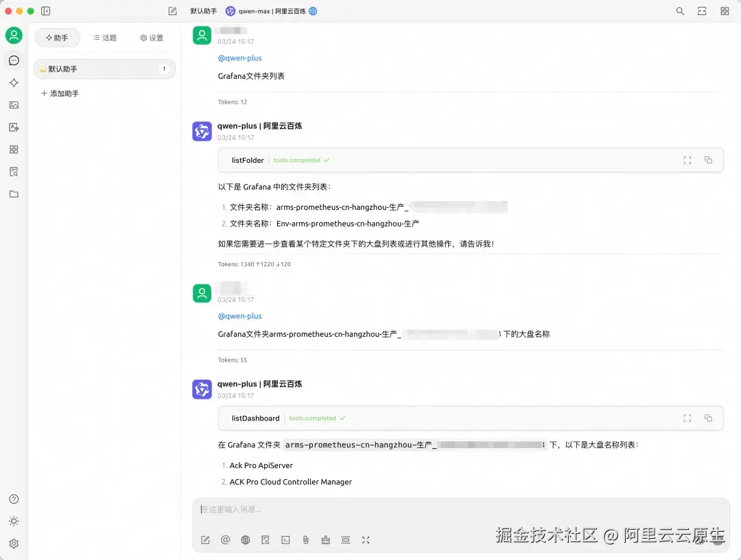
Task: Click the clear context lines icon
Action: (346, 540)
